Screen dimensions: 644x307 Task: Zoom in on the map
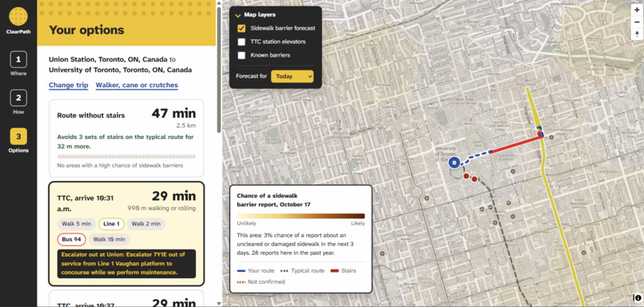[x=637, y=10]
